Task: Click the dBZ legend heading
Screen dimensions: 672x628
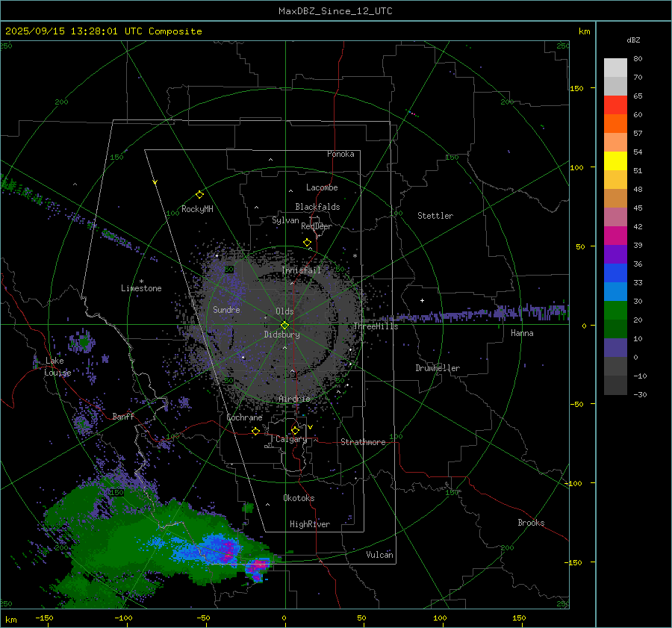Action: coord(633,40)
